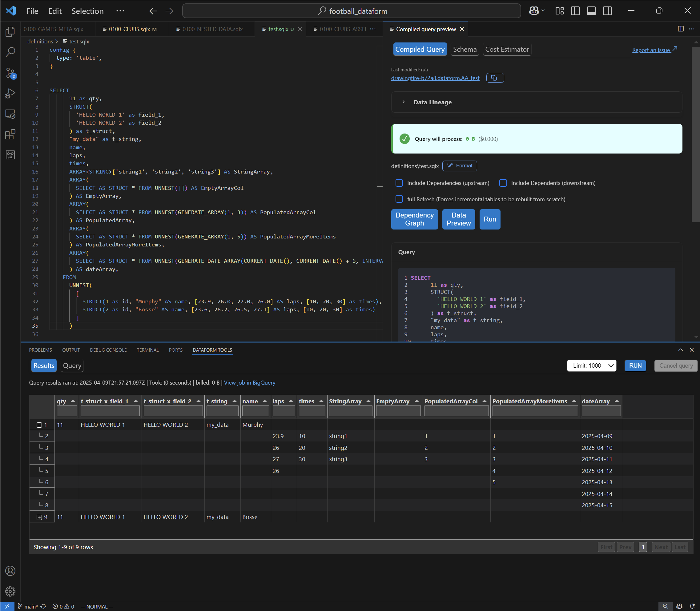Go back with the left arrow

click(x=153, y=11)
